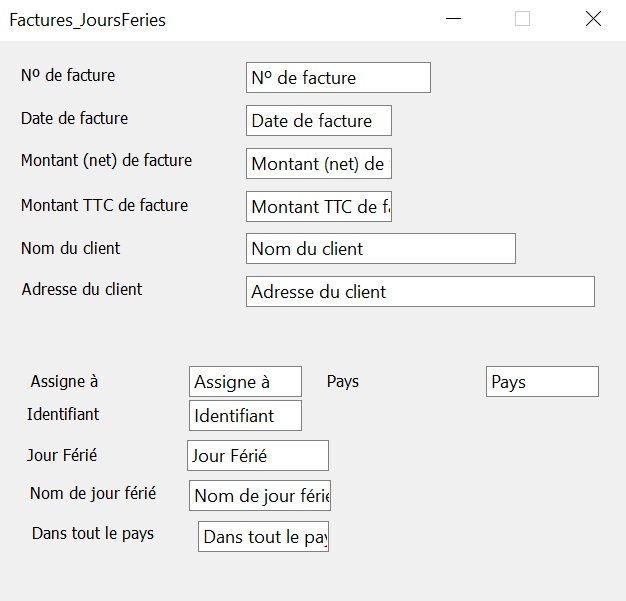Screen dimensions: 626x601
Task: Click the N° de facture input field
Action: [338, 77]
